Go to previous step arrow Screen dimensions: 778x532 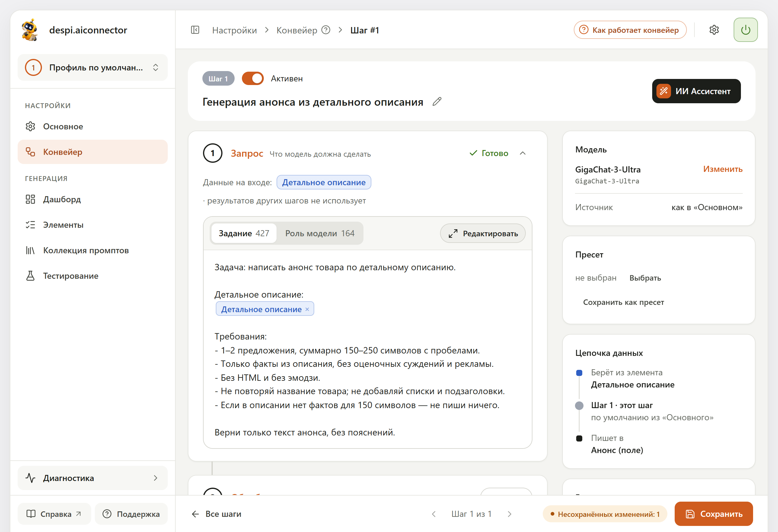coord(434,514)
